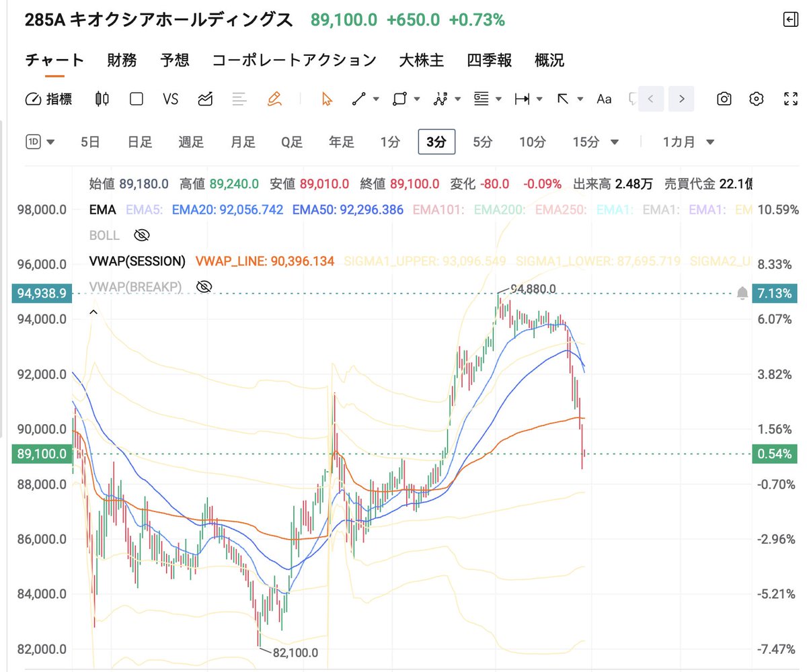
Task: Toggle the orange drawing pencil tool
Action: click(274, 99)
